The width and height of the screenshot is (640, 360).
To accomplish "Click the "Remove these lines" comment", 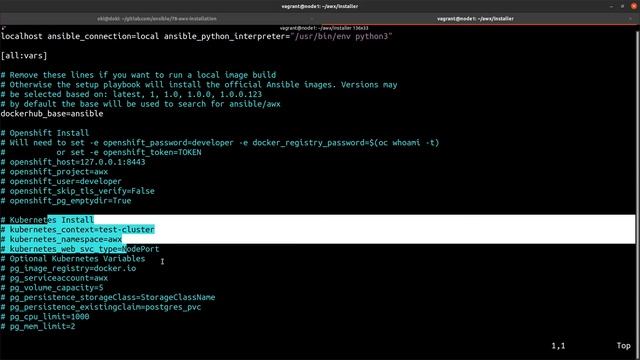I will point(138,75).
